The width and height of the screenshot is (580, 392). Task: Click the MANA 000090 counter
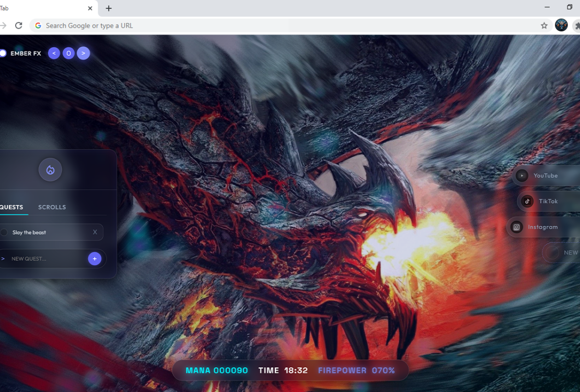coord(217,371)
